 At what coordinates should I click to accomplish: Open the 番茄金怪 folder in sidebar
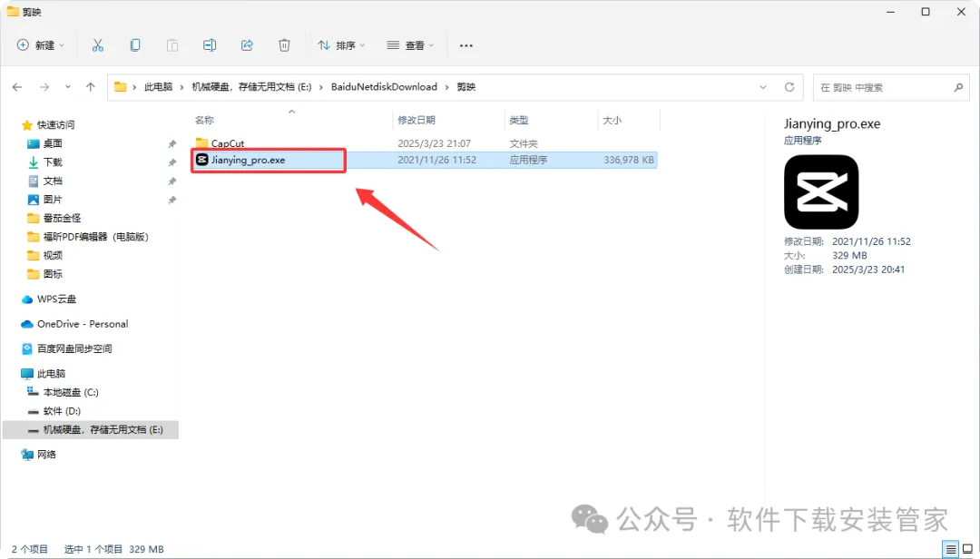click(62, 218)
